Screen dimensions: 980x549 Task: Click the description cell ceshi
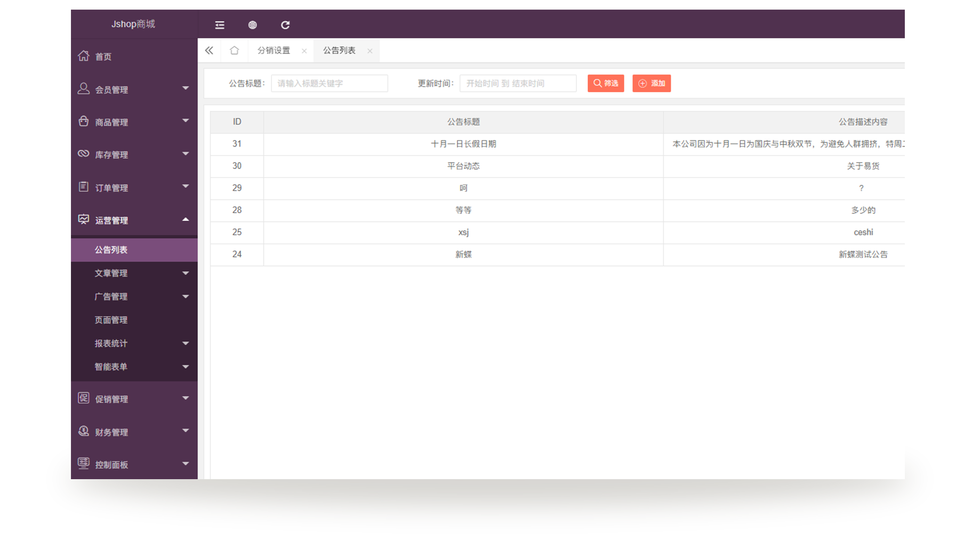pos(863,232)
